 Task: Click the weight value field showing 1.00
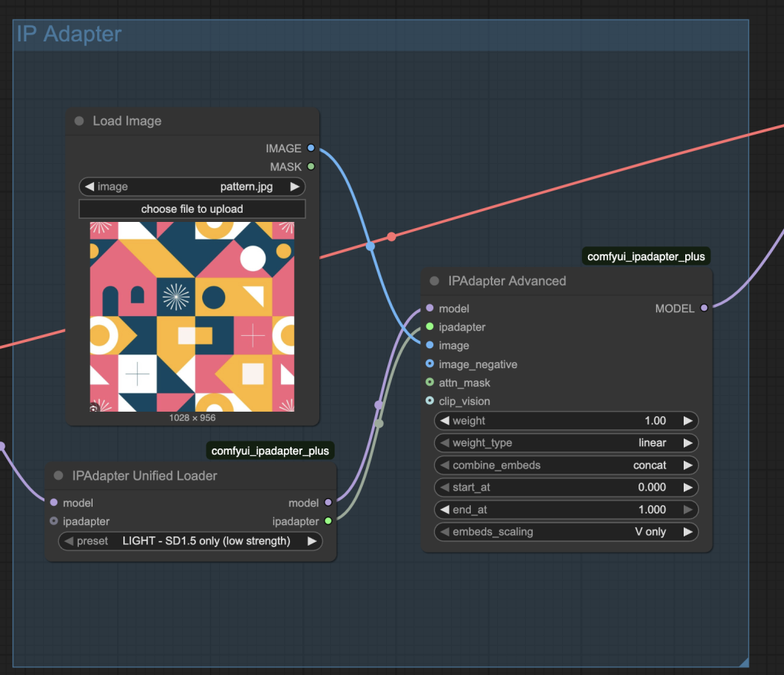point(566,421)
